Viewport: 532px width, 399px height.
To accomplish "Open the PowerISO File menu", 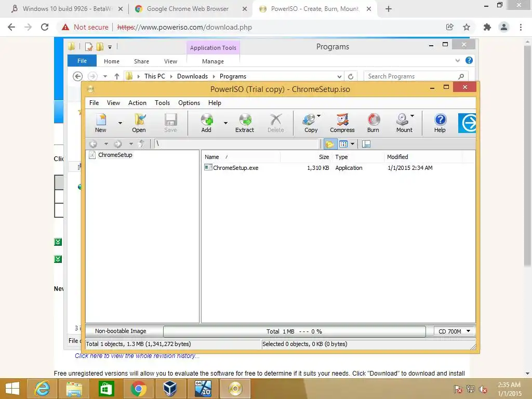I will (94, 103).
